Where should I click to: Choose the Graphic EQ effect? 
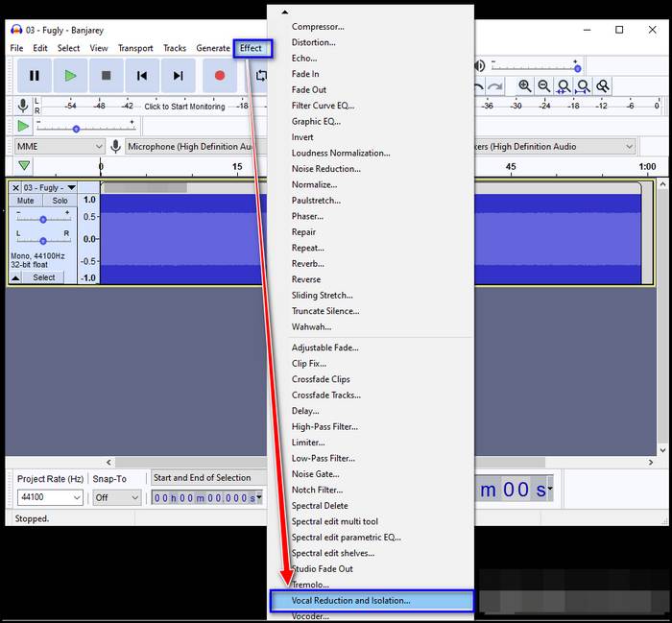(371, 121)
